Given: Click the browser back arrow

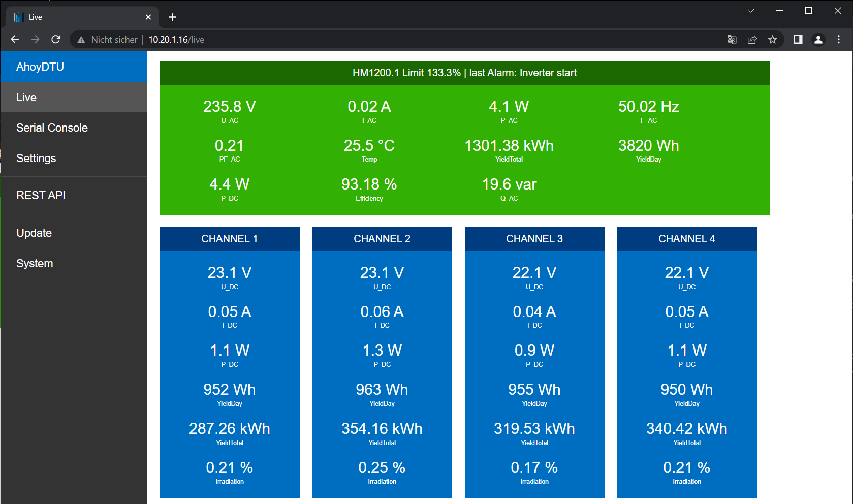Looking at the screenshot, I should [x=15, y=39].
